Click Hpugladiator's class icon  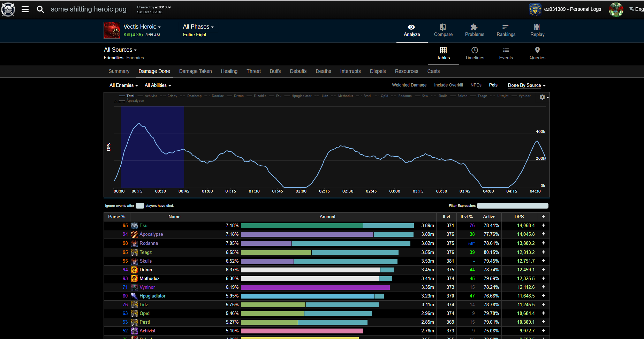[134, 296]
